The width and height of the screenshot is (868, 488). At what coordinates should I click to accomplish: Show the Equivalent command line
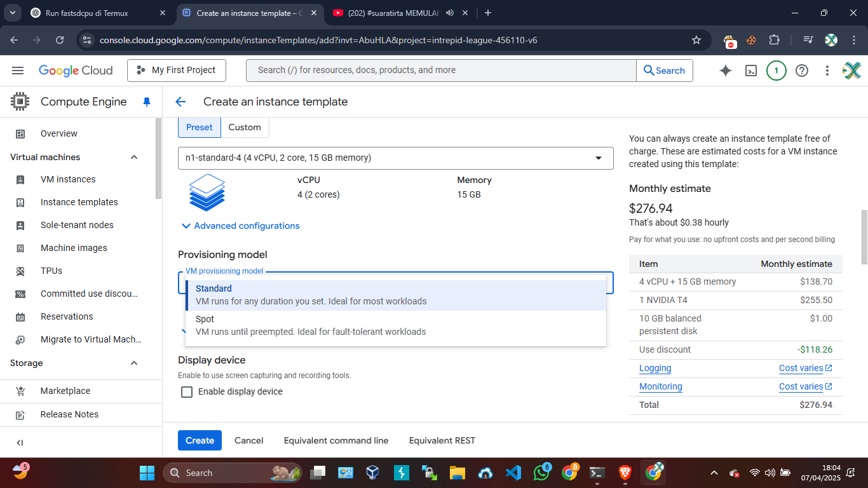tap(336, 440)
